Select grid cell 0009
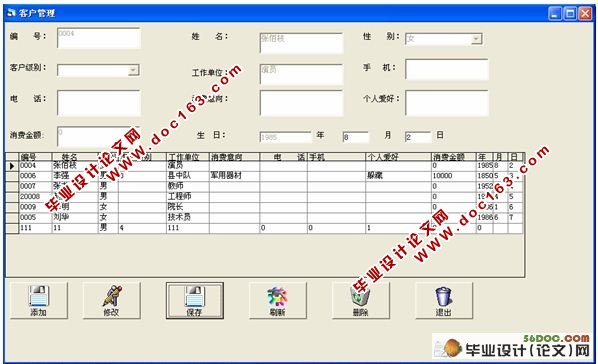Viewport: 598px width, 364px height. point(35,207)
